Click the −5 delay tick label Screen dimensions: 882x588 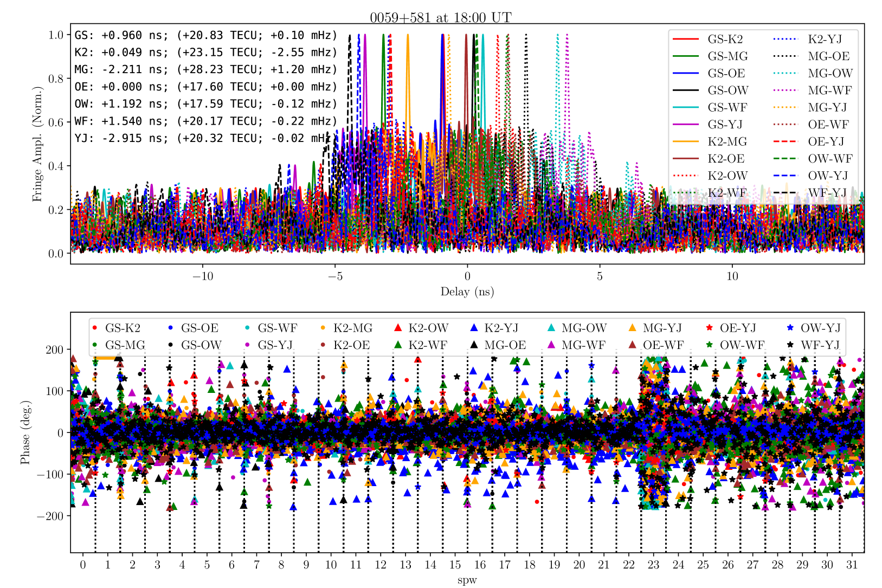point(335,276)
